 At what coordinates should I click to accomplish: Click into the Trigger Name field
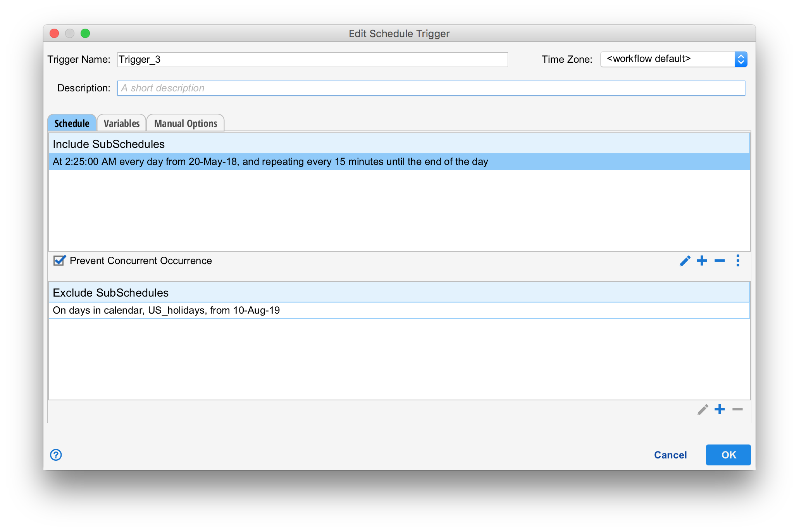click(x=312, y=60)
